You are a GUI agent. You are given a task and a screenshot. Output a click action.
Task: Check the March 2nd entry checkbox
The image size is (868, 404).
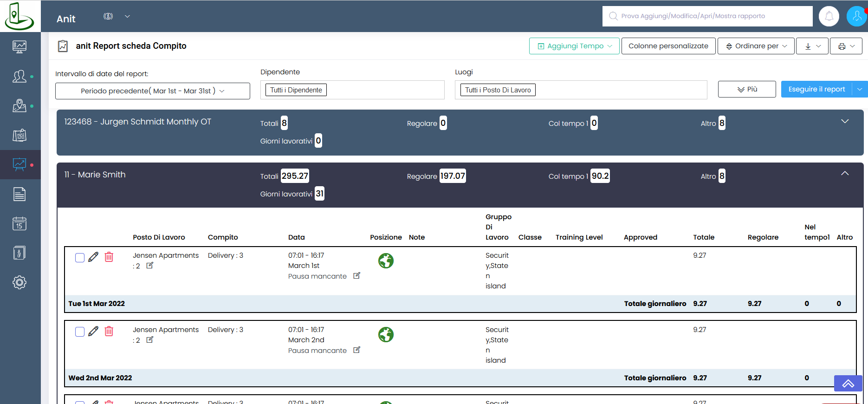coord(80,332)
